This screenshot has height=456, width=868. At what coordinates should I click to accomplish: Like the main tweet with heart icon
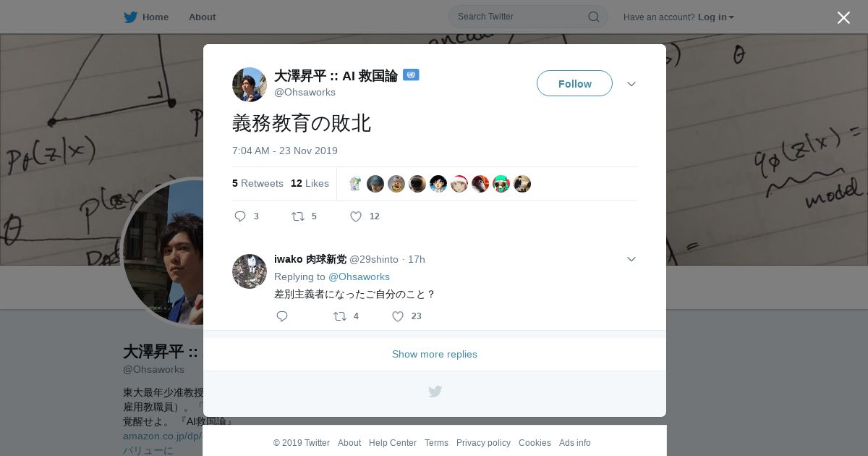356,216
